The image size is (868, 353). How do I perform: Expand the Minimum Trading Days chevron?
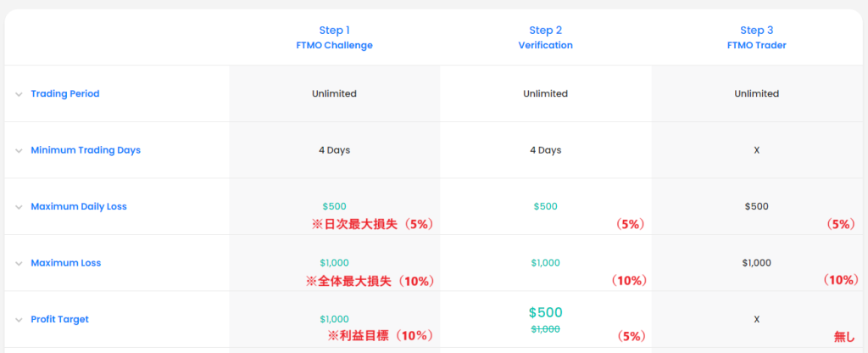tap(19, 150)
